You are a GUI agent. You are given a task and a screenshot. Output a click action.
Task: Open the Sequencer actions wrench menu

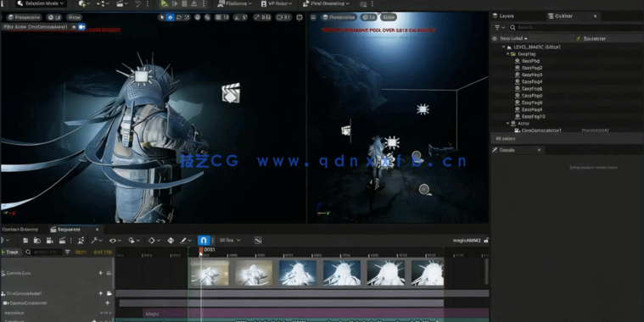96,241
